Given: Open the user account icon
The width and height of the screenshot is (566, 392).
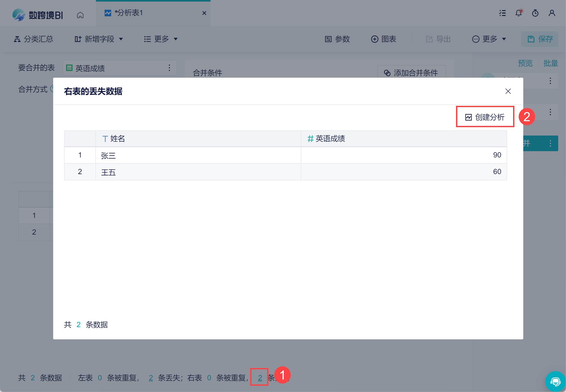Looking at the screenshot, I should coord(552,13).
